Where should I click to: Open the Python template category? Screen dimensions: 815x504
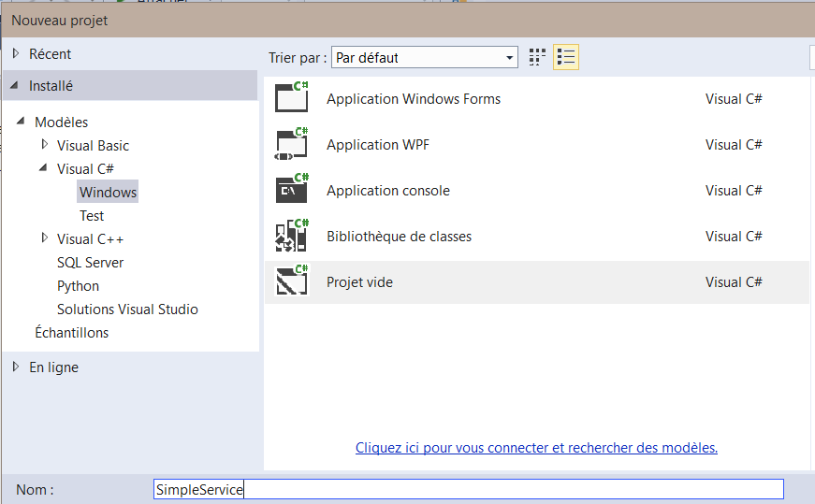78,286
